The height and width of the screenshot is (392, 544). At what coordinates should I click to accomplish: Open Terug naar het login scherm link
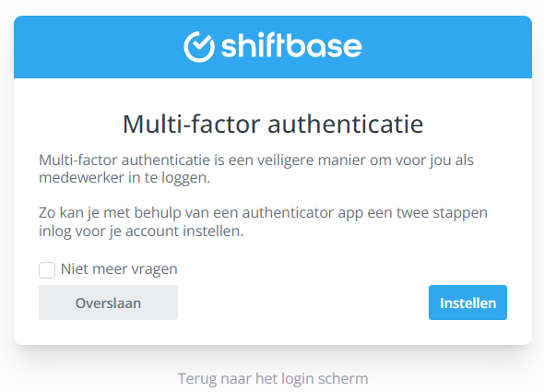(x=273, y=378)
